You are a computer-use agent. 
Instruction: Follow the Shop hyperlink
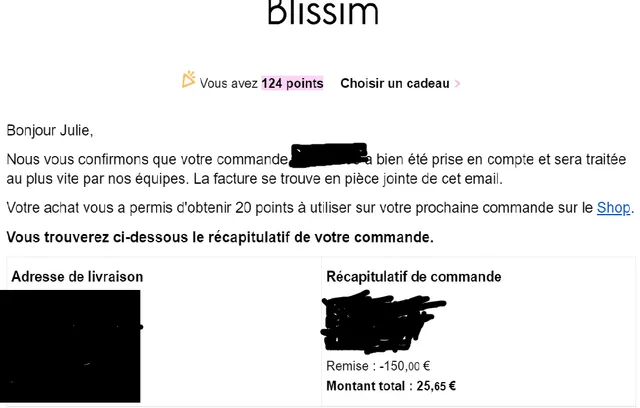point(613,208)
